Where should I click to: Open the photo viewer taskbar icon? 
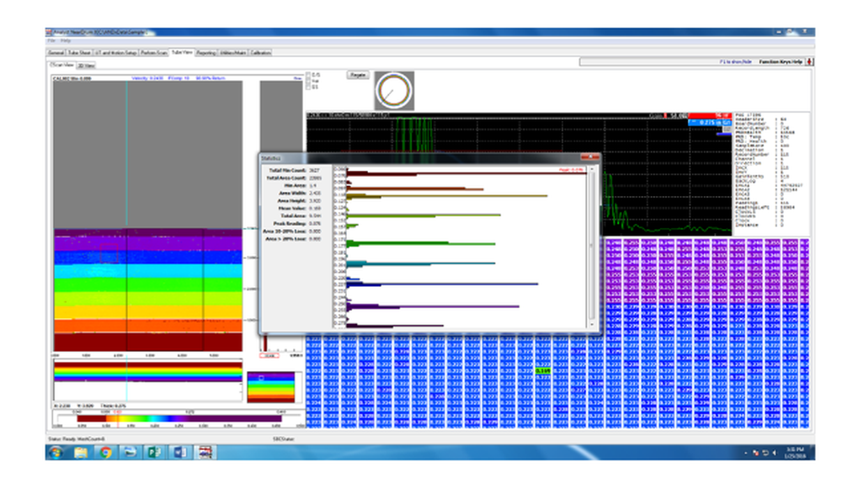[130, 453]
